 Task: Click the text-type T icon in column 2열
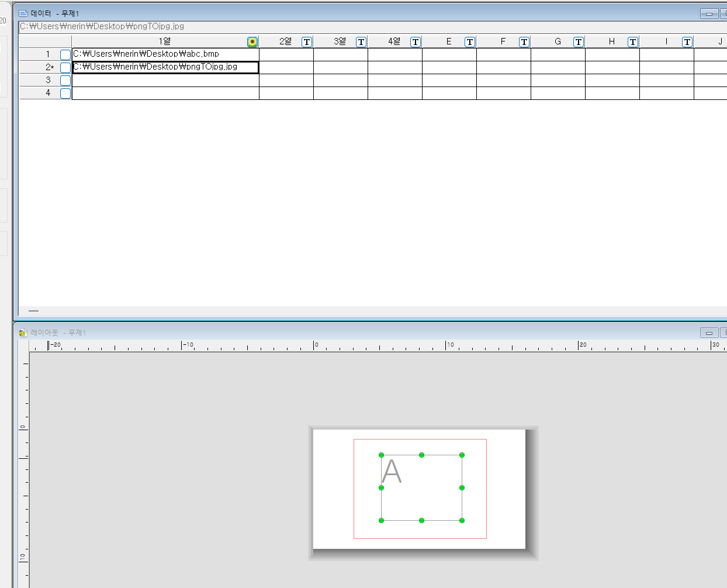(x=307, y=42)
